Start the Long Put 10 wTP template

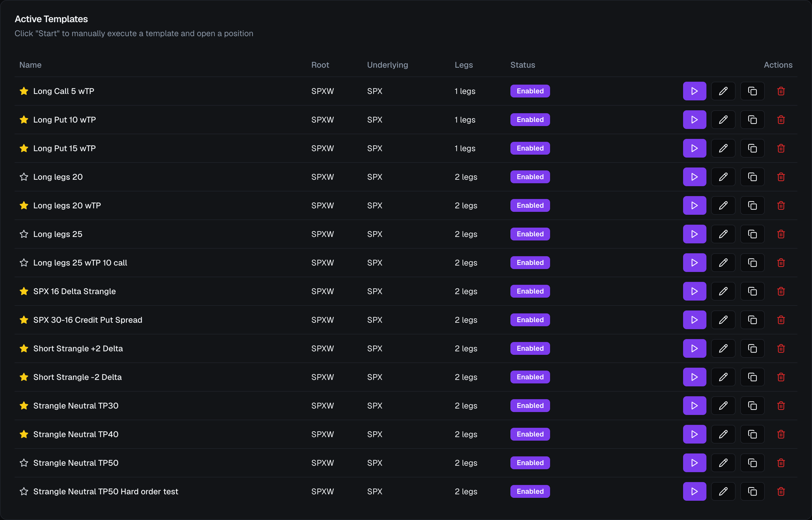point(694,120)
